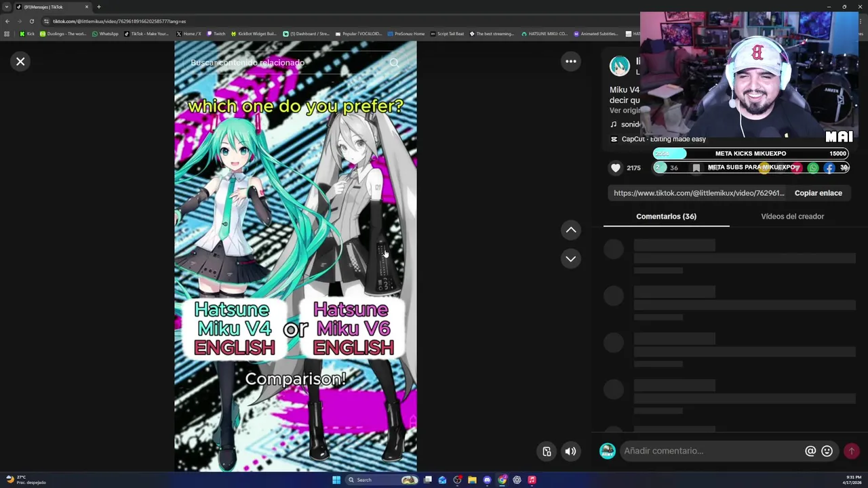Open the 'The best streaming...' bookmark
Image resolution: width=868 pixels, height=488 pixels.
492,33
